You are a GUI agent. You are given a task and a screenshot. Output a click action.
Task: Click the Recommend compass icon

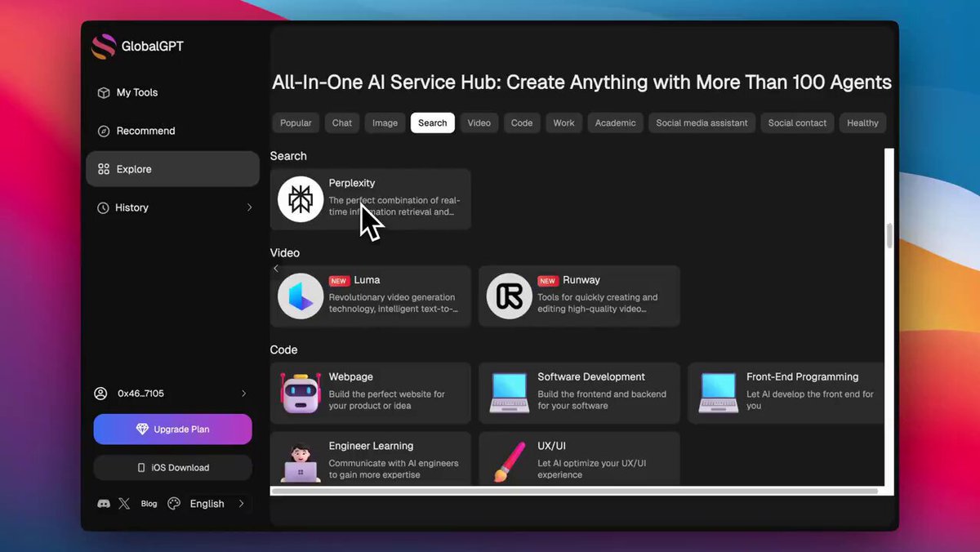(104, 131)
